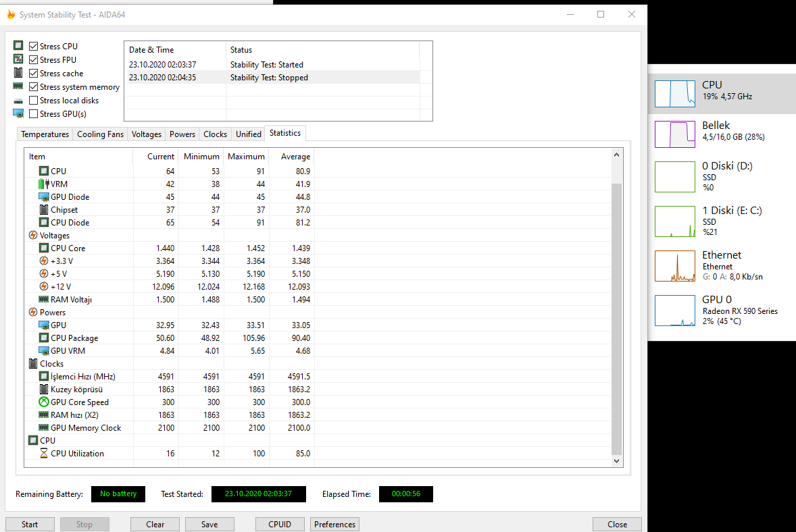Open the Voltages tab
The image size is (796, 532).
pyautogui.click(x=146, y=134)
